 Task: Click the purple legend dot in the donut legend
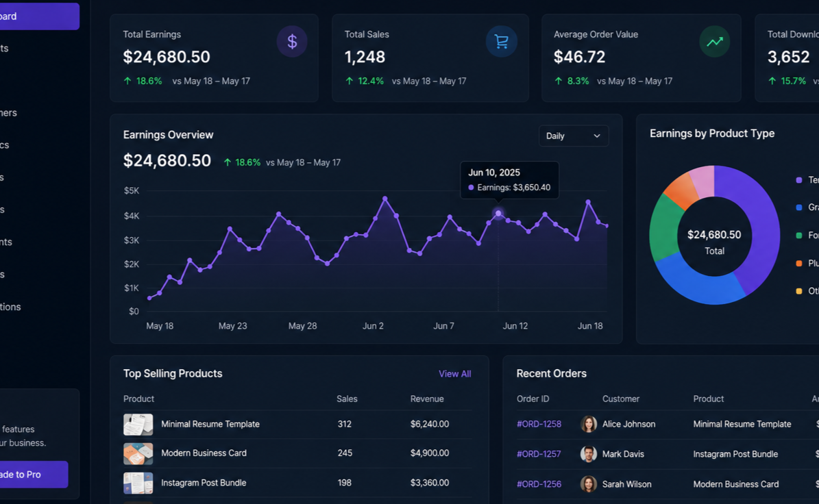798,180
